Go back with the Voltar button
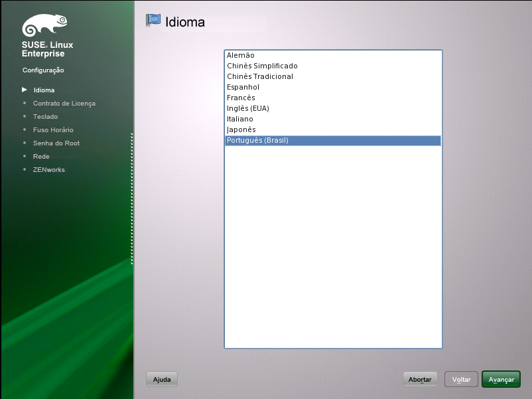 [x=461, y=379]
